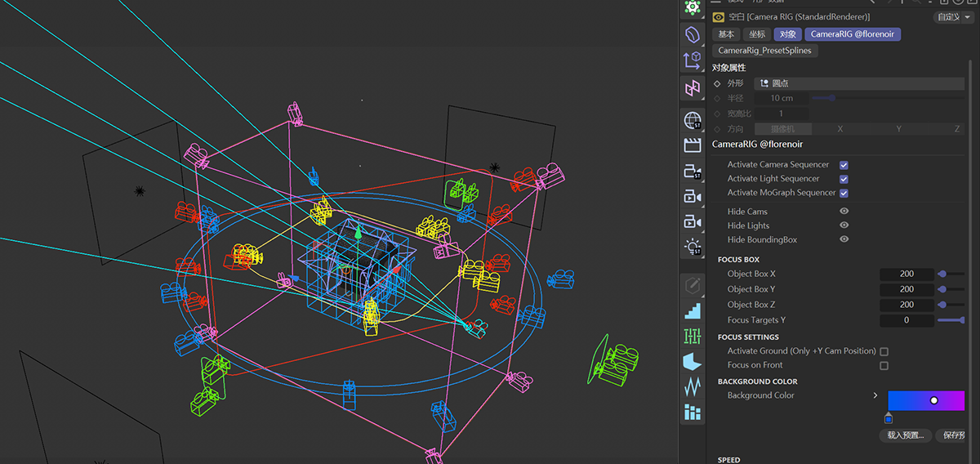This screenshot has width=980, height=464.
Task: Expand the Background Color gradient arrow
Action: coord(875,395)
